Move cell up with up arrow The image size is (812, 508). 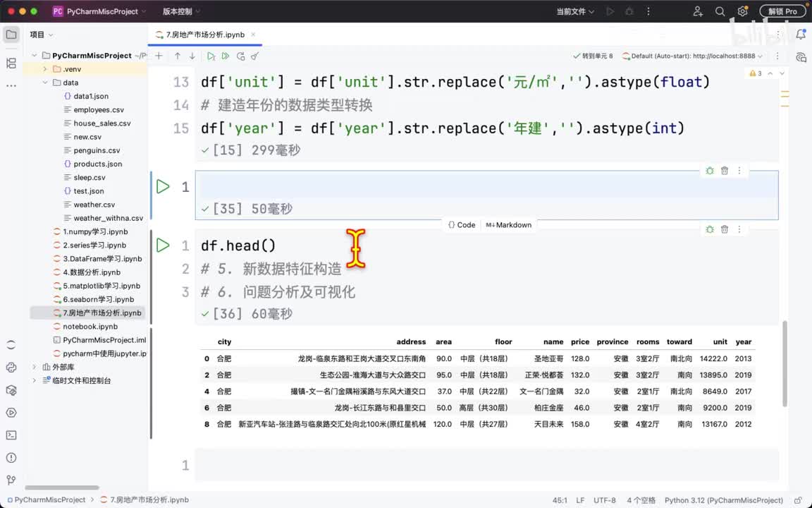click(x=178, y=56)
